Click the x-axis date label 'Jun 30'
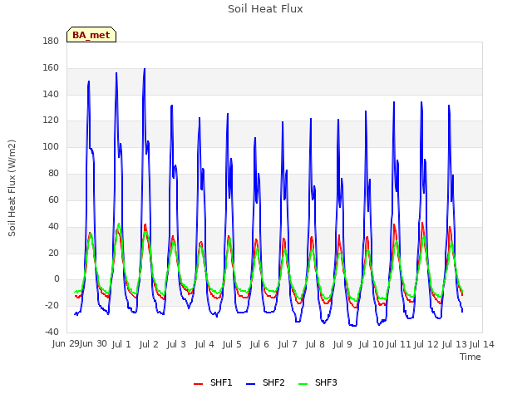This screenshot has width=532, height=399. (93, 344)
